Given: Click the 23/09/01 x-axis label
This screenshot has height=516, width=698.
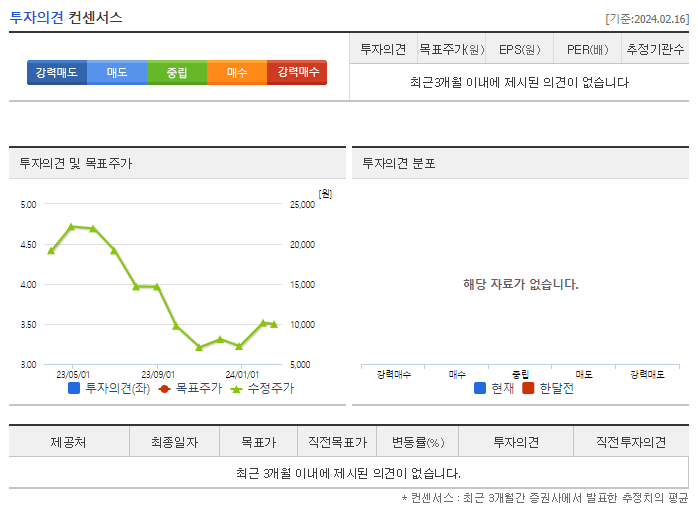Looking at the screenshot, I should coord(158,375).
